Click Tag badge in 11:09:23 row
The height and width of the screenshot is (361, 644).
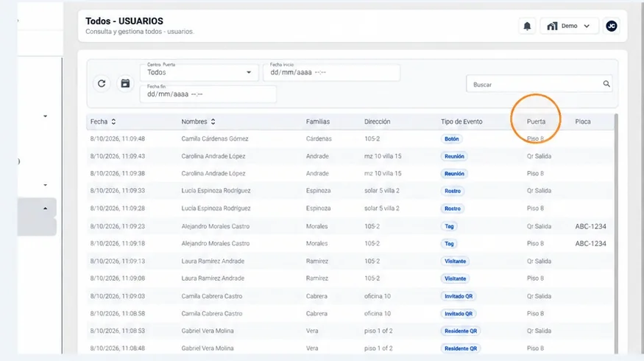coord(449,226)
